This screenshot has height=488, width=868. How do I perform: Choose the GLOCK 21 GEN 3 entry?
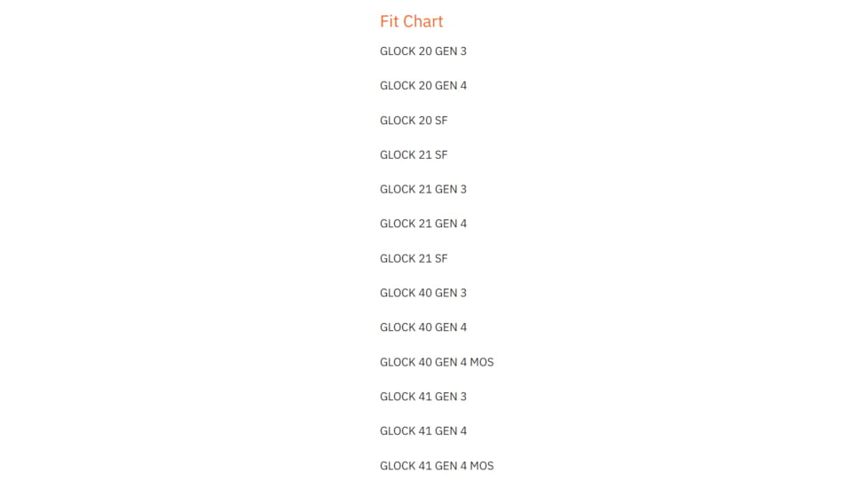click(x=422, y=190)
